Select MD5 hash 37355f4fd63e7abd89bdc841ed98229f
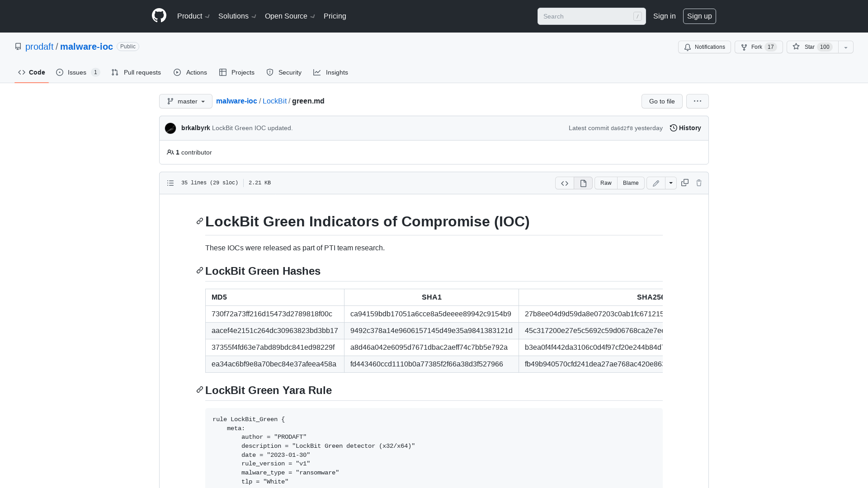Image resolution: width=868 pixels, height=488 pixels. 273,347
